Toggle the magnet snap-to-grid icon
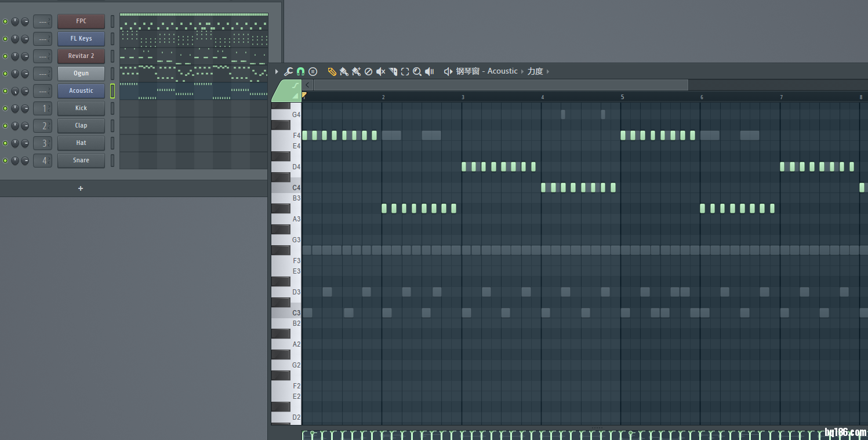 pyautogui.click(x=300, y=71)
